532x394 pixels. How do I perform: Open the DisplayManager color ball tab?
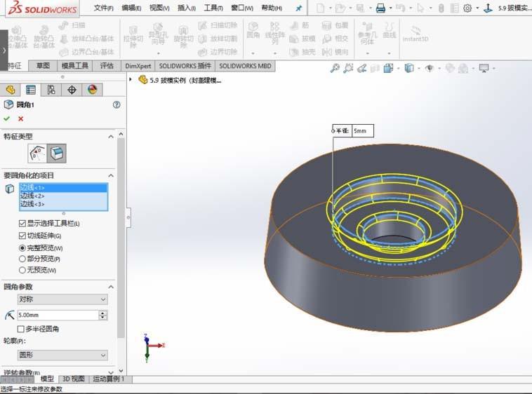click(x=92, y=90)
